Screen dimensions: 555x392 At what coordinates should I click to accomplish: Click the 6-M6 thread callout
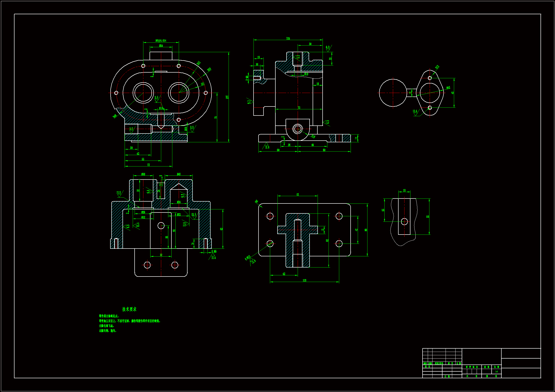point(214,251)
